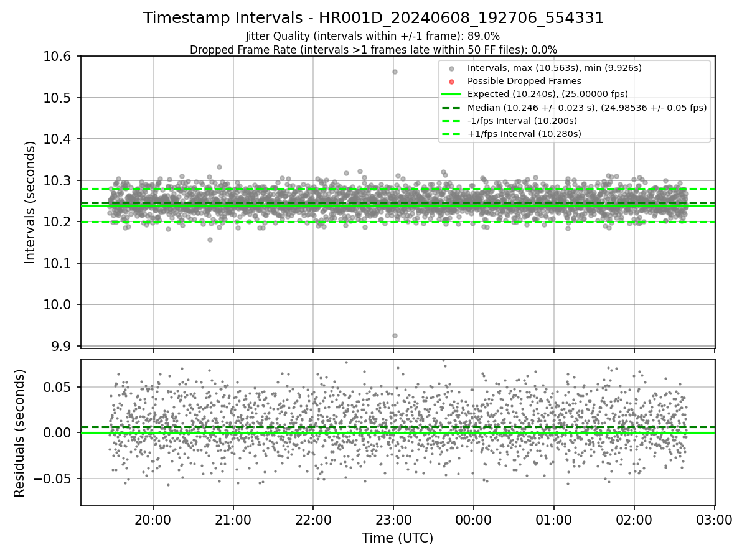Select the 'Jitter Quality' subtitle line reading 89.0%
The height and width of the screenshot is (560, 747).
click(x=373, y=36)
